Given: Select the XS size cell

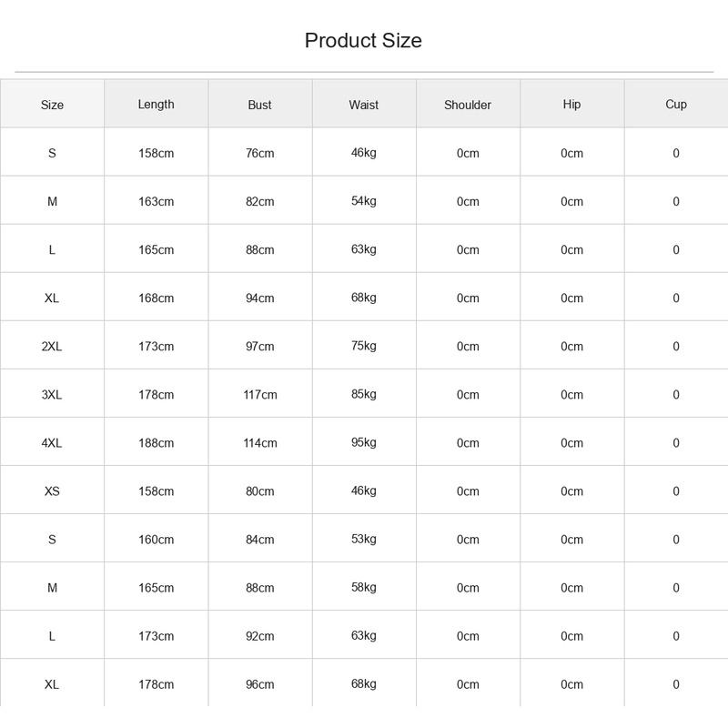Looking at the screenshot, I should tap(52, 491).
